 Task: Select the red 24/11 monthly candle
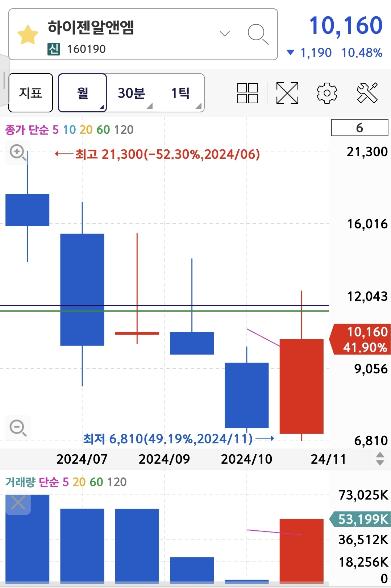click(301, 386)
